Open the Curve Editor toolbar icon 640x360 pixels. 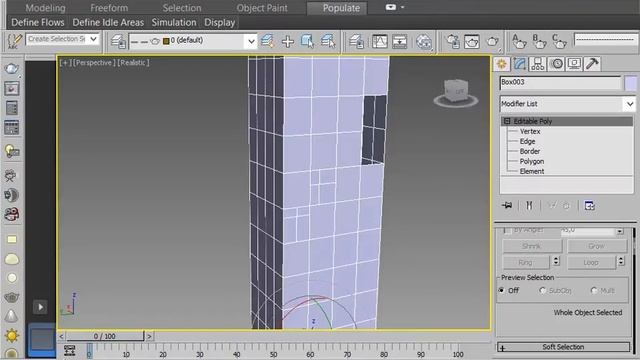(380, 41)
